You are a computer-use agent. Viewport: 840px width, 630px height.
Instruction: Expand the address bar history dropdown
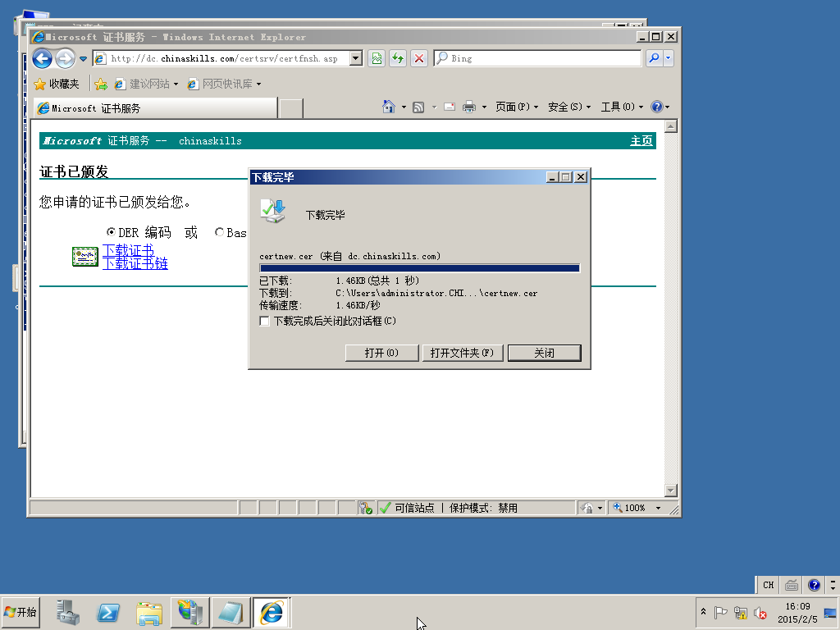click(x=356, y=58)
